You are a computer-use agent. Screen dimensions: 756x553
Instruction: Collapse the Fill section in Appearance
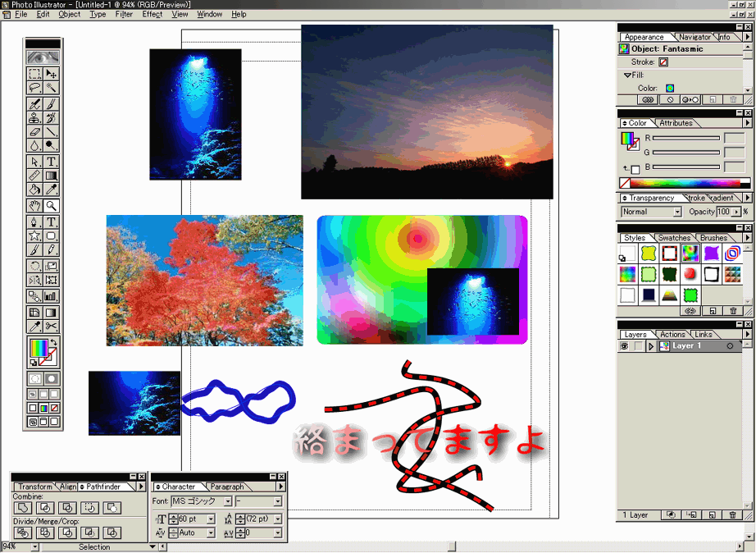[627, 75]
